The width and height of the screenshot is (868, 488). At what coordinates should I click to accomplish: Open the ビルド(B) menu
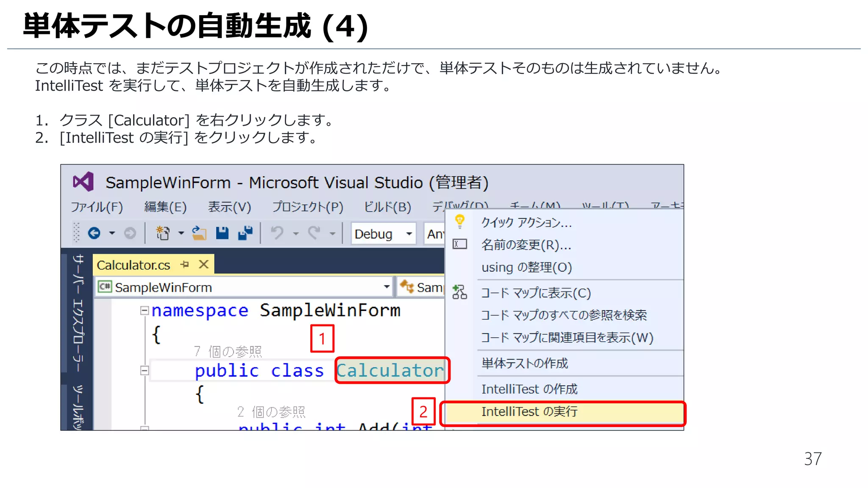tap(388, 207)
